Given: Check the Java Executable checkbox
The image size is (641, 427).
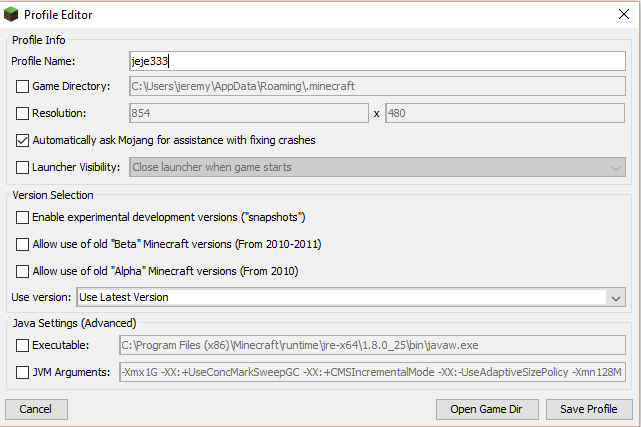Looking at the screenshot, I should (22, 346).
